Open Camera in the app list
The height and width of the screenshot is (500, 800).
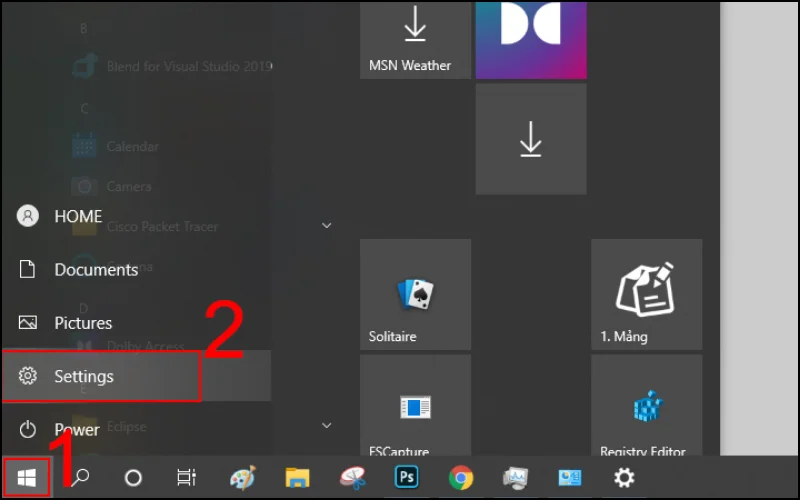point(112,186)
